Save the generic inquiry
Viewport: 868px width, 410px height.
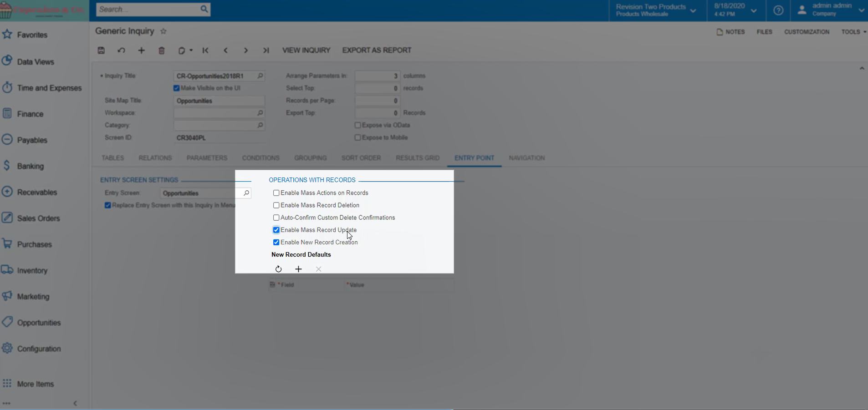point(101,51)
